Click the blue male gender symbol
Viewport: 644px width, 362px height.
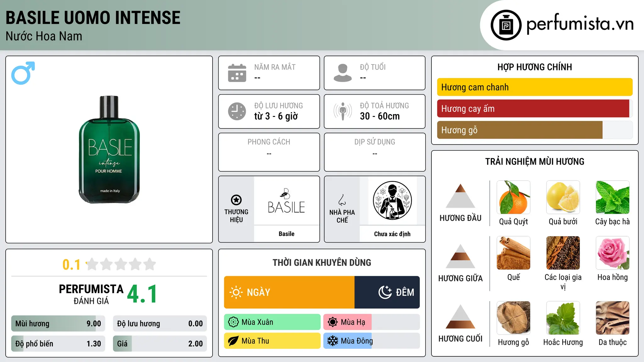tap(23, 73)
